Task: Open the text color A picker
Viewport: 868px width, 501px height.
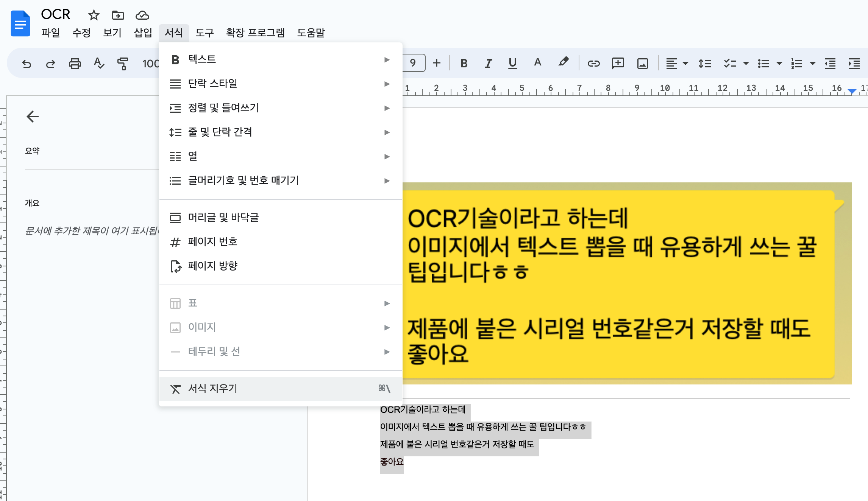Action: click(x=537, y=62)
